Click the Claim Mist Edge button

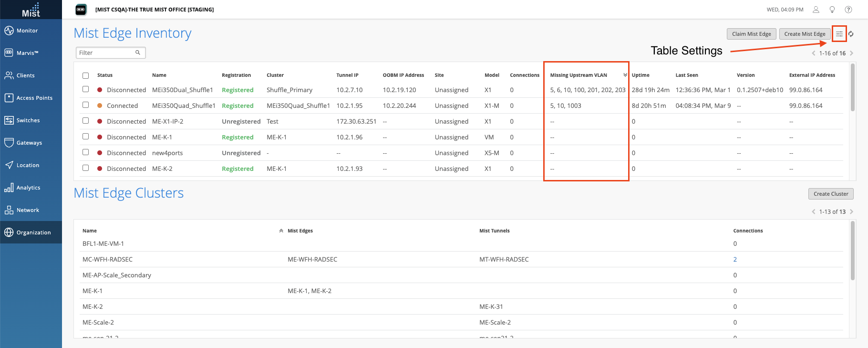pos(751,34)
